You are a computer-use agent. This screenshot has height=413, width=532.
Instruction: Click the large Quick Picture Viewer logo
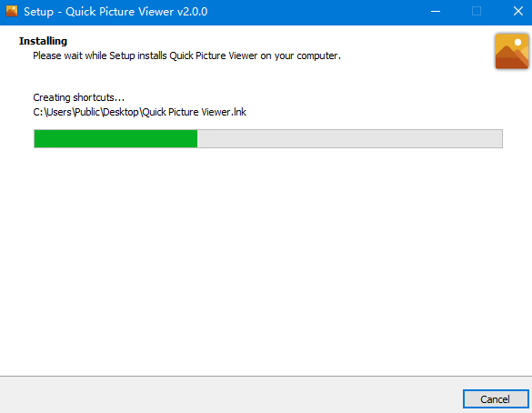pos(512,51)
